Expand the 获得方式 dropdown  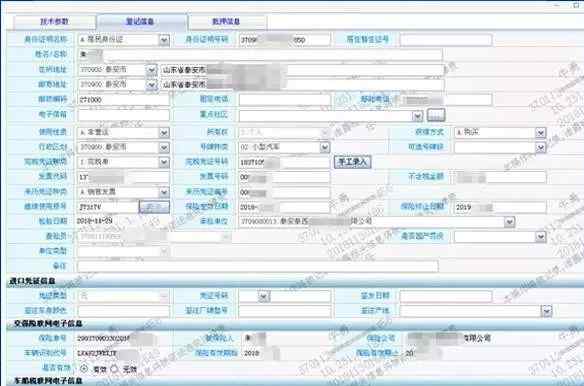pyautogui.click(x=540, y=133)
